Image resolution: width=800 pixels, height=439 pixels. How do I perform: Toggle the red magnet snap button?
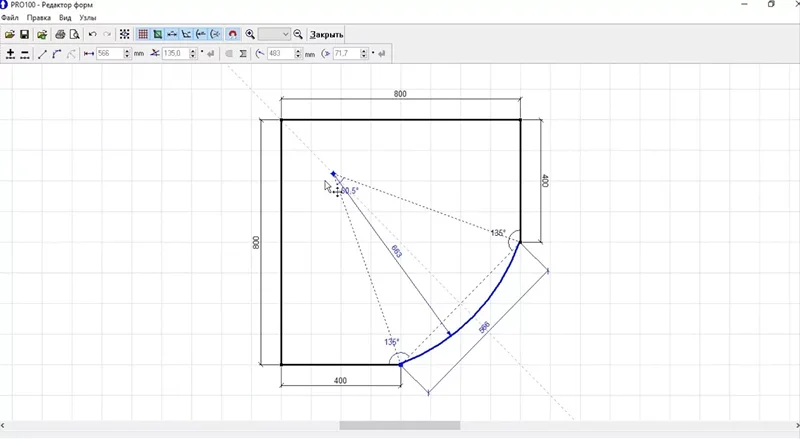[x=232, y=34]
